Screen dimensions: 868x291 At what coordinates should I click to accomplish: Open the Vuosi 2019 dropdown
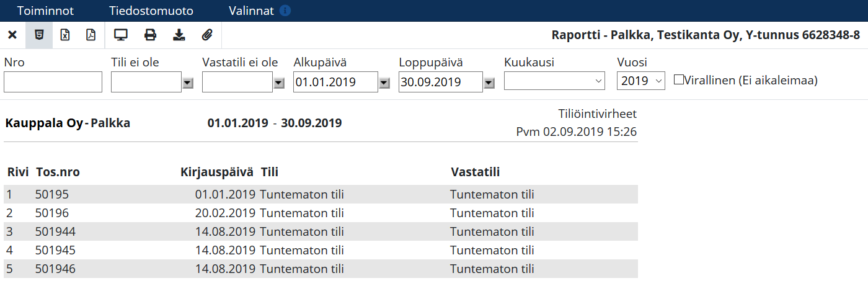[641, 81]
